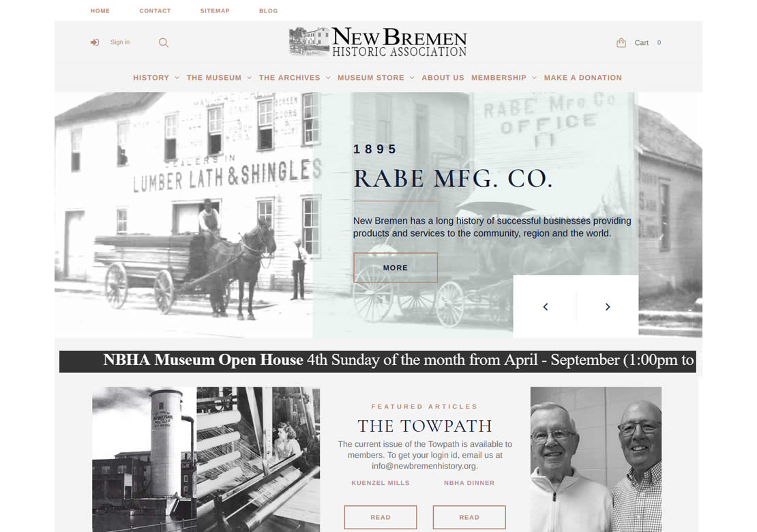Read the Kuenzel Mills article
This screenshot has height=532, width=757.
pos(381,517)
